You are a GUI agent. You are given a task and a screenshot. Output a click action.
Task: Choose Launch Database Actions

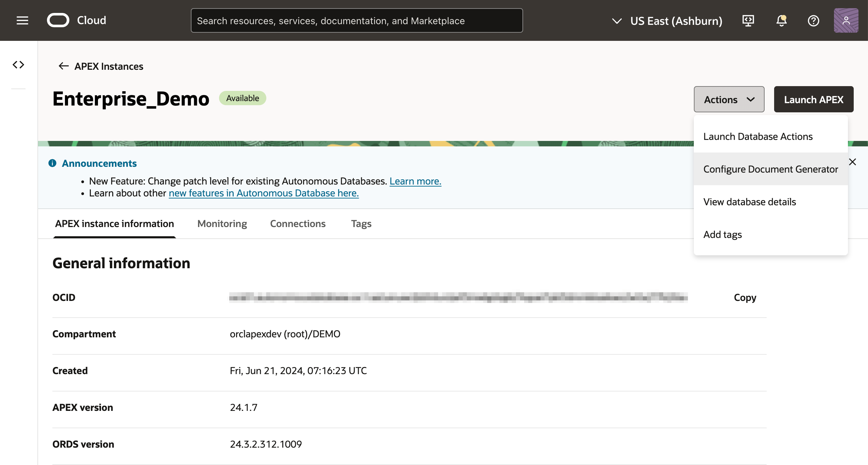pos(758,137)
